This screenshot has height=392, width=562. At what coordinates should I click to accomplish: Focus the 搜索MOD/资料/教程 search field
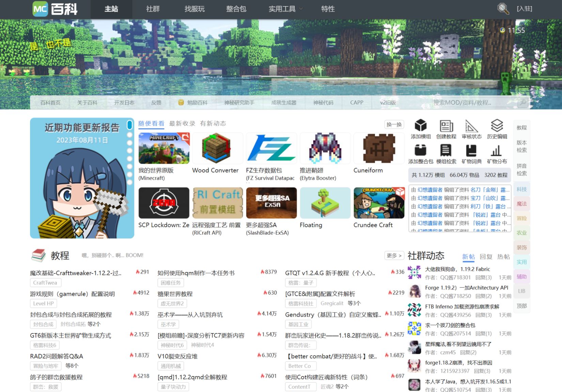pyautogui.click(x=474, y=102)
